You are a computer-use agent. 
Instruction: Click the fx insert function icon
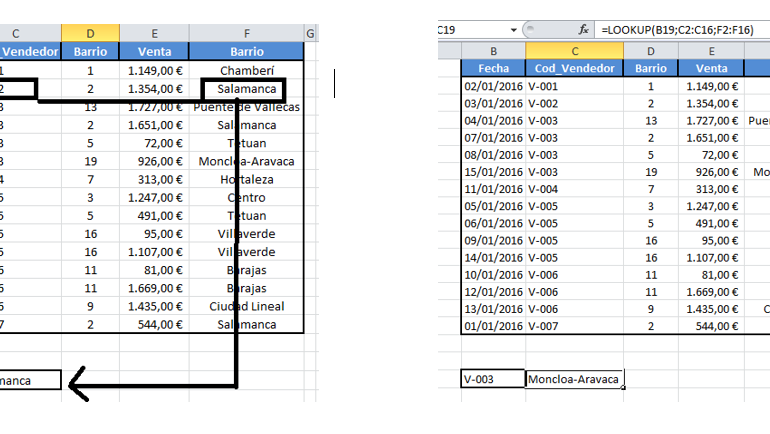click(583, 30)
